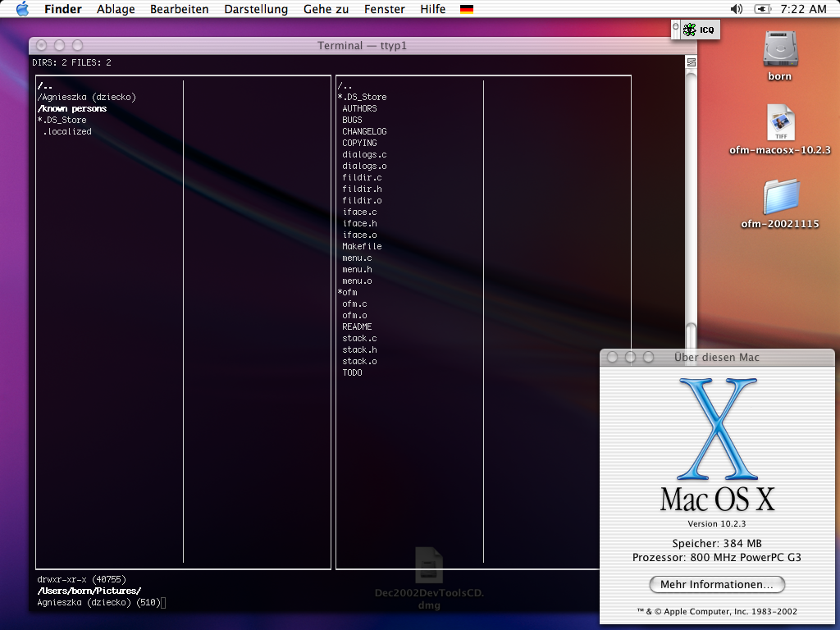Expand the Darstellung menu

pyautogui.click(x=256, y=9)
